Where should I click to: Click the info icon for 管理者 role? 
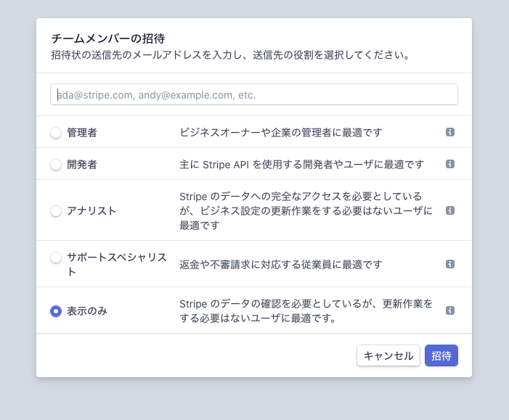tap(450, 132)
